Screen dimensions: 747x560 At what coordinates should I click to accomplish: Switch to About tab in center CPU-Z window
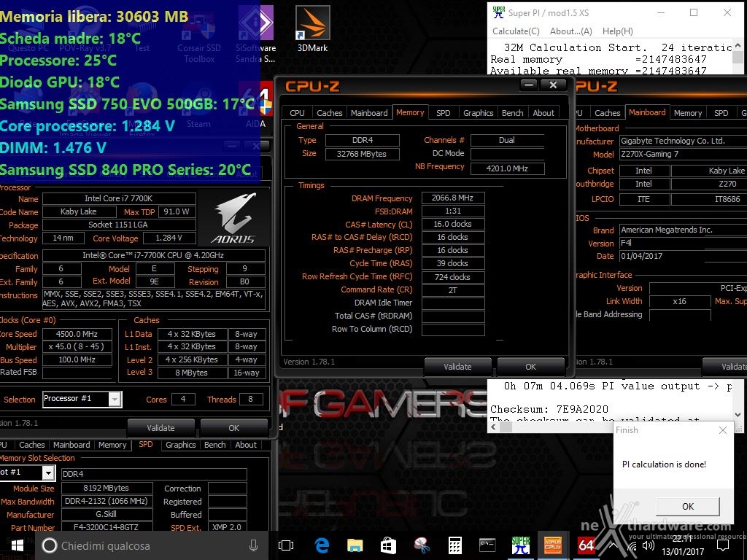(543, 113)
